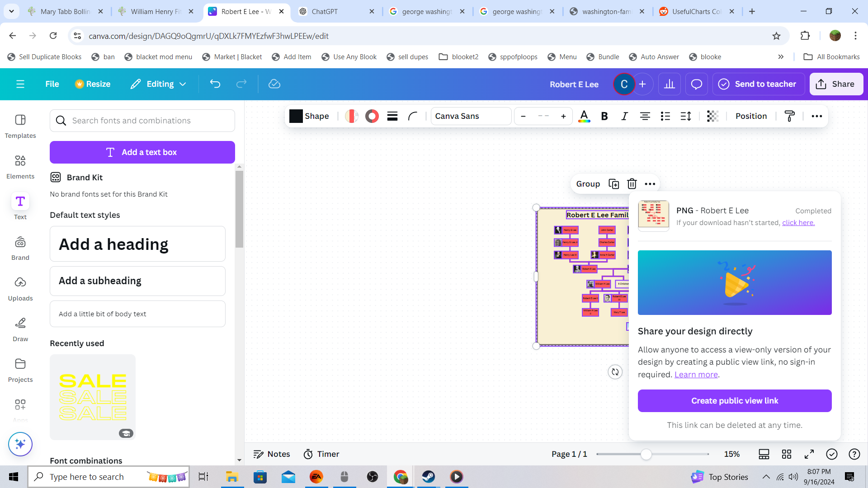Switch to the Mary Tabb Bolling tab
Viewport: 868px width, 488px height.
(x=66, y=11)
